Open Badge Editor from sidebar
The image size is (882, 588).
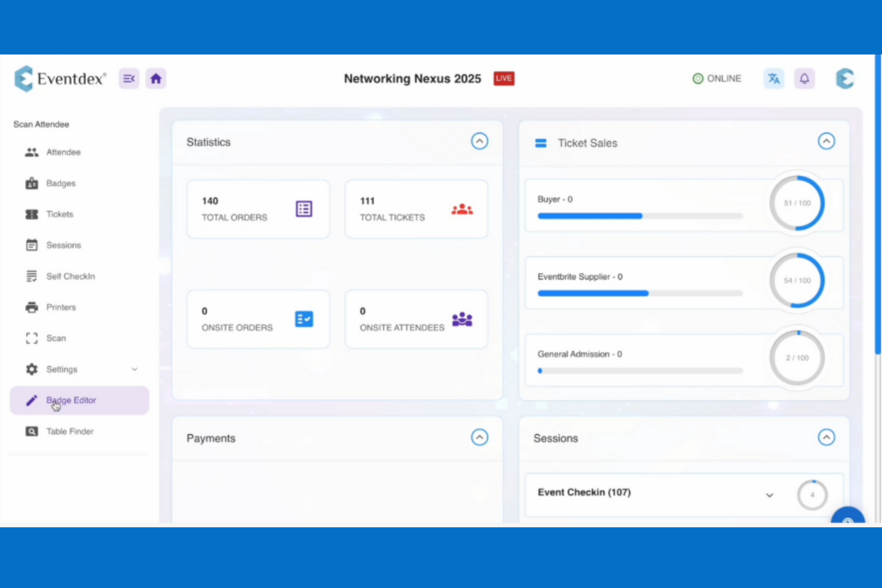71,400
